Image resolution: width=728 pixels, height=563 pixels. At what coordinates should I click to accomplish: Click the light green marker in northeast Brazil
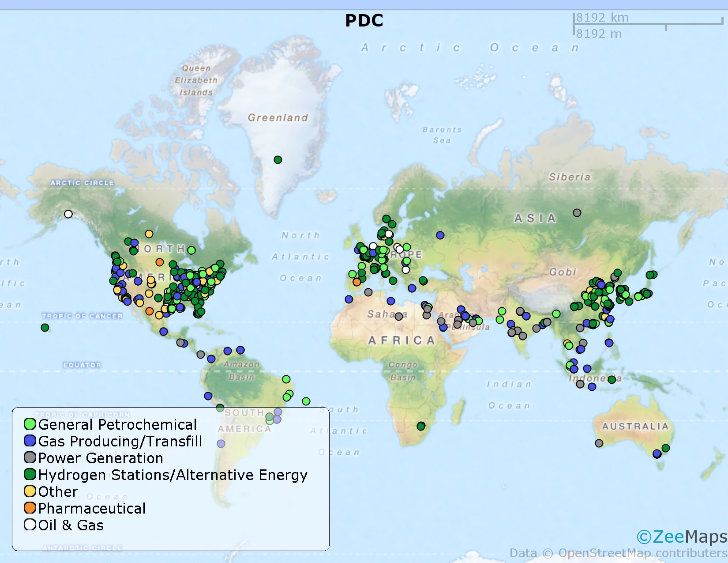pos(286,379)
